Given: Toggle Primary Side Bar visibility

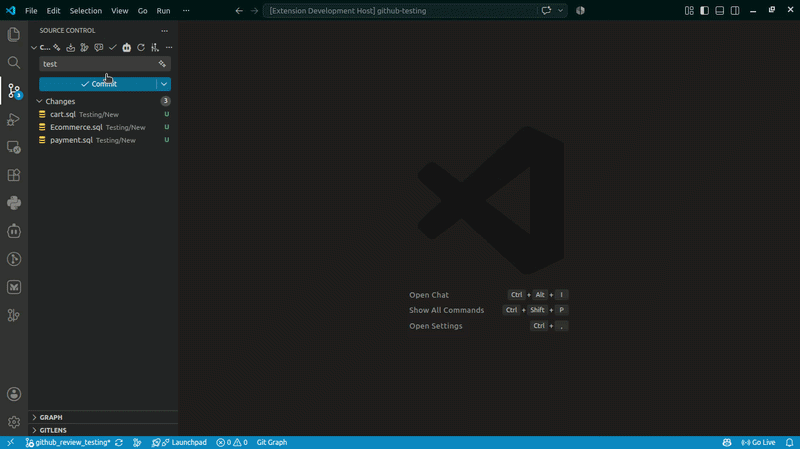Looking at the screenshot, I should click(705, 10).
